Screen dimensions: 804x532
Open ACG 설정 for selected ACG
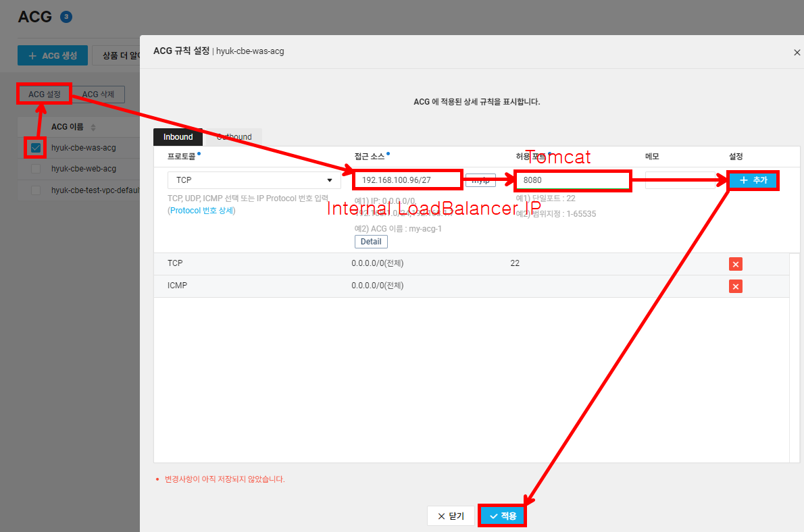[44, 95]
